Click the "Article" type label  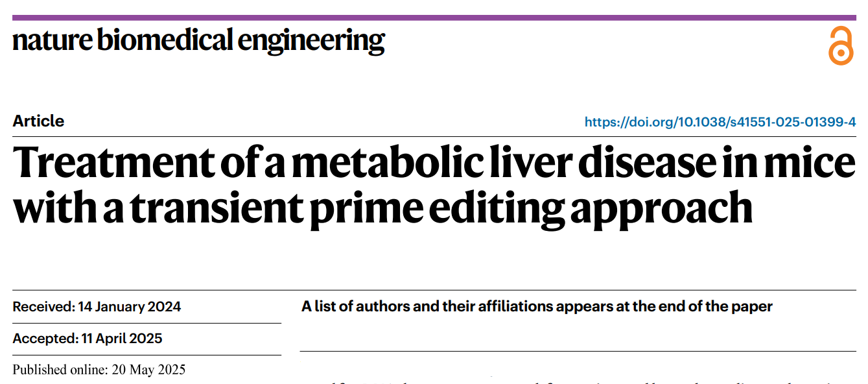point(38,121)
